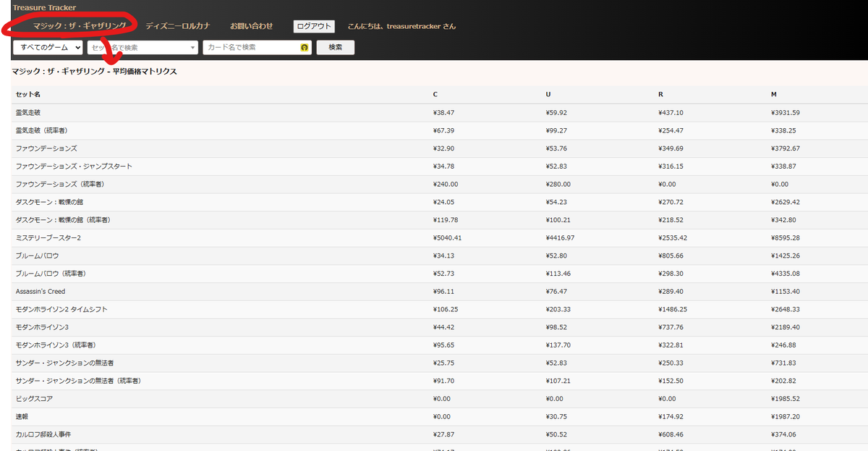Open the Treasure Tracker site title link
Viewport: 868px width, 451px height.
44,8
